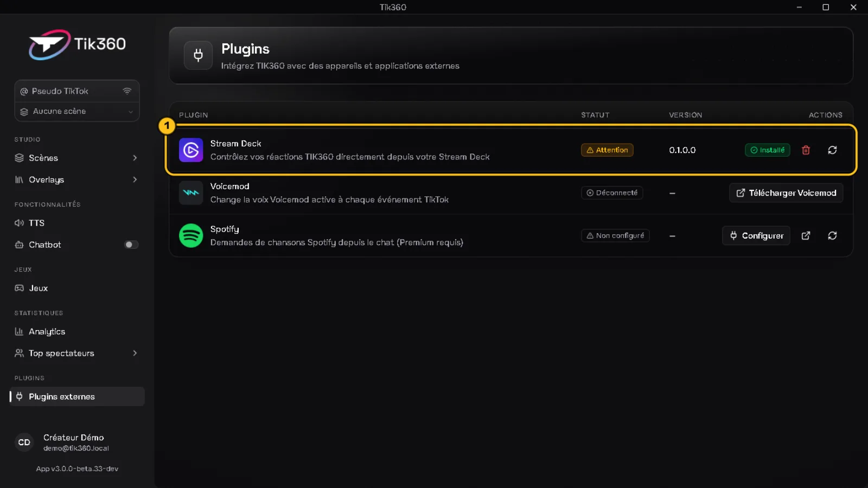This screenshot has height=488, width=868.
Task: Click the TTS speaker icon
Action: tap(19, 223)
